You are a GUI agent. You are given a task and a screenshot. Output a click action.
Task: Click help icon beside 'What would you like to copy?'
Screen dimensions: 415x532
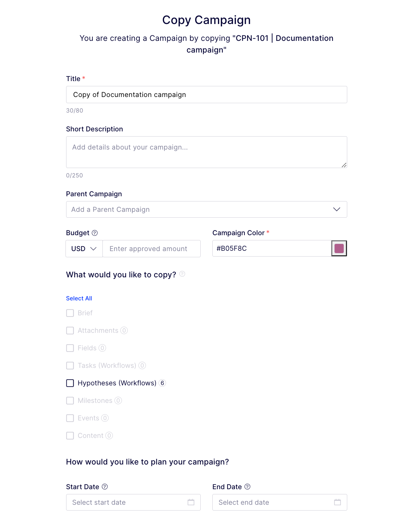click(x=182, y=274)
